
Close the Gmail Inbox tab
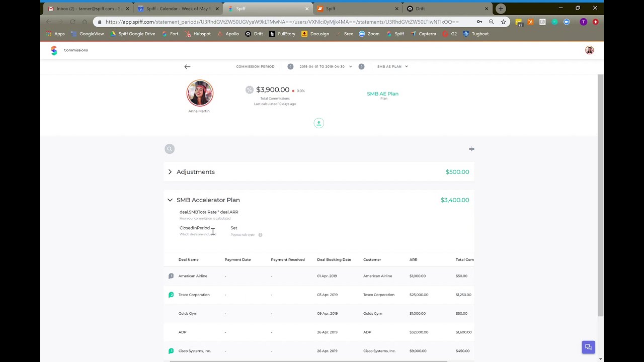[127, 9]
